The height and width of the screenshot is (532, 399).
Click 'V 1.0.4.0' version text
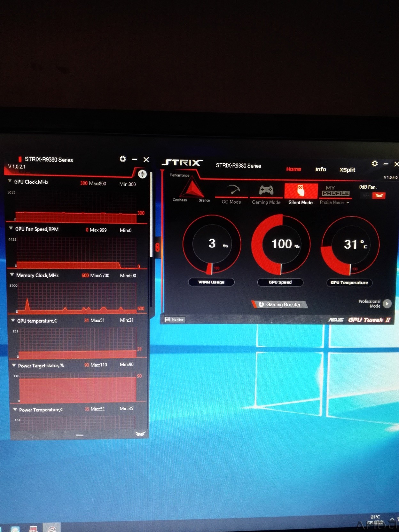point(391,177)
